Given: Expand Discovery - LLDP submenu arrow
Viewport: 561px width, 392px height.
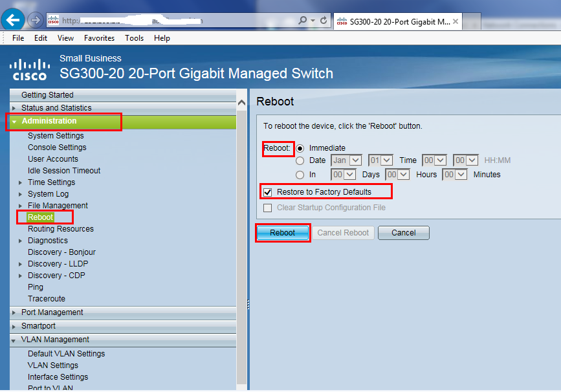Looking at the screenshot, I should point(21,264).
